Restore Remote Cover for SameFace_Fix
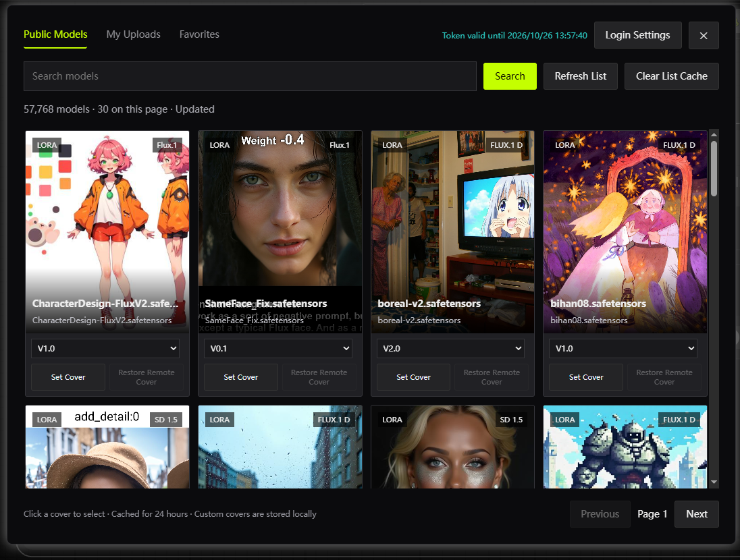The height and width of the screenshot is (560, 740). click(x=319, y=377)
